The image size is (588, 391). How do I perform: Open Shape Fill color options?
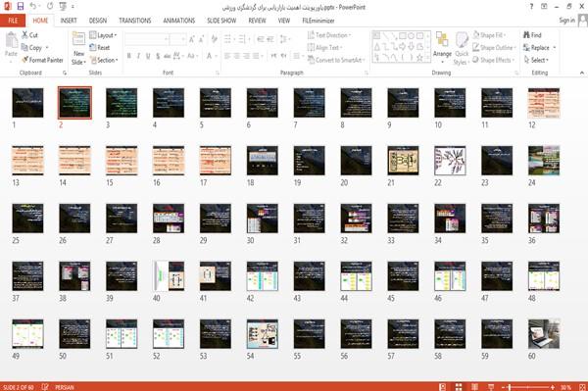490,35
